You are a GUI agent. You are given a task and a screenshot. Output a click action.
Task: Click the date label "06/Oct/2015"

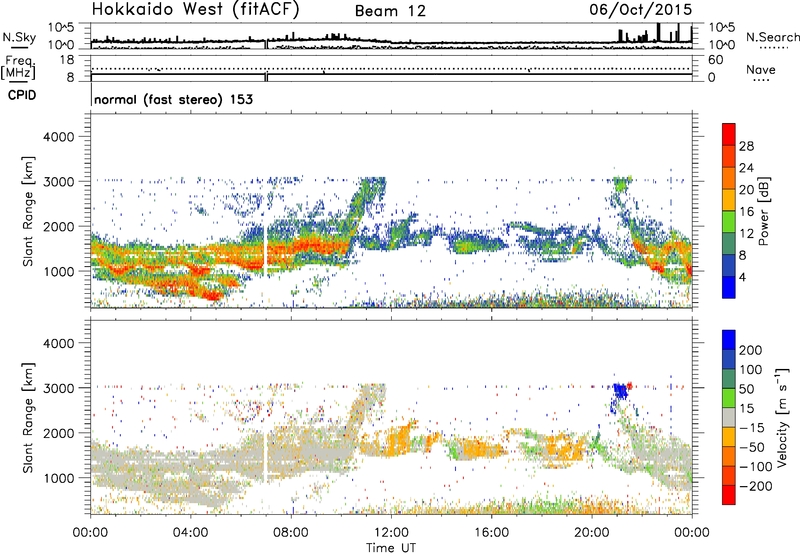(641, 10)
